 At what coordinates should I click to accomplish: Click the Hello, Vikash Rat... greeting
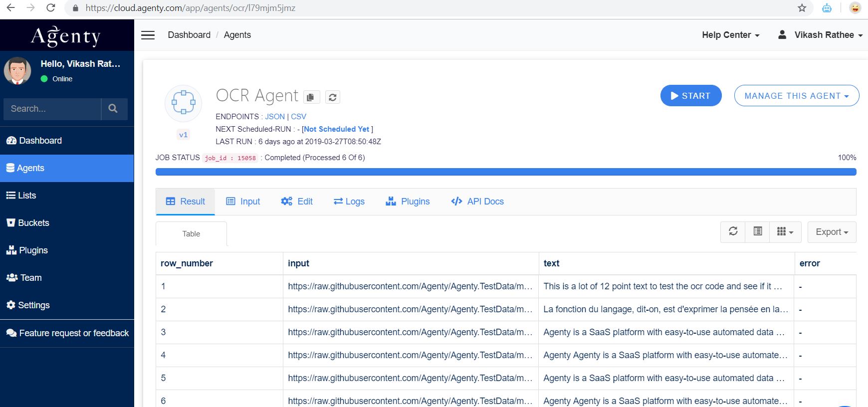80,64
